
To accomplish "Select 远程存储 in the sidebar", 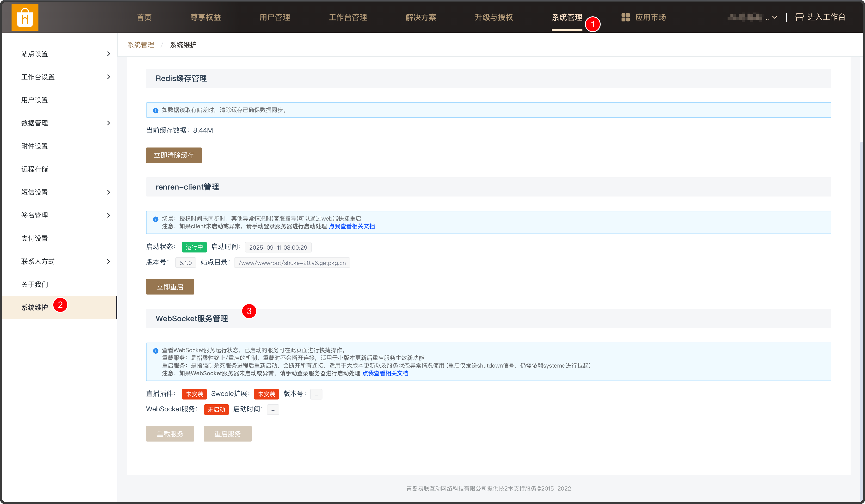I will click(x=35, y=169).
